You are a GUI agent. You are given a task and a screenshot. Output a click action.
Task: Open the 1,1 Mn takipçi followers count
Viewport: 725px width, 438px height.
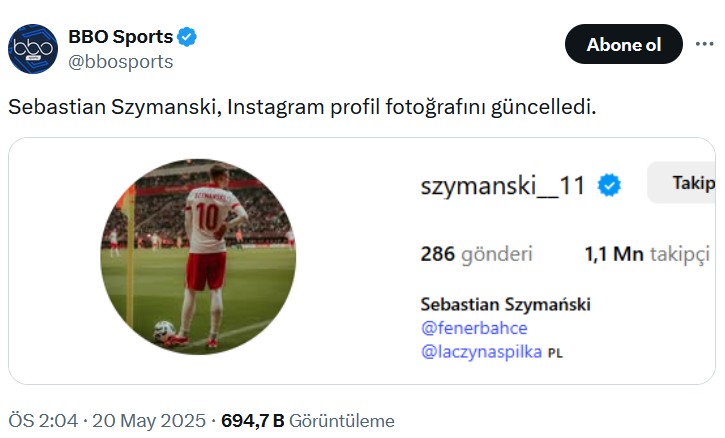tap(647, 254)
